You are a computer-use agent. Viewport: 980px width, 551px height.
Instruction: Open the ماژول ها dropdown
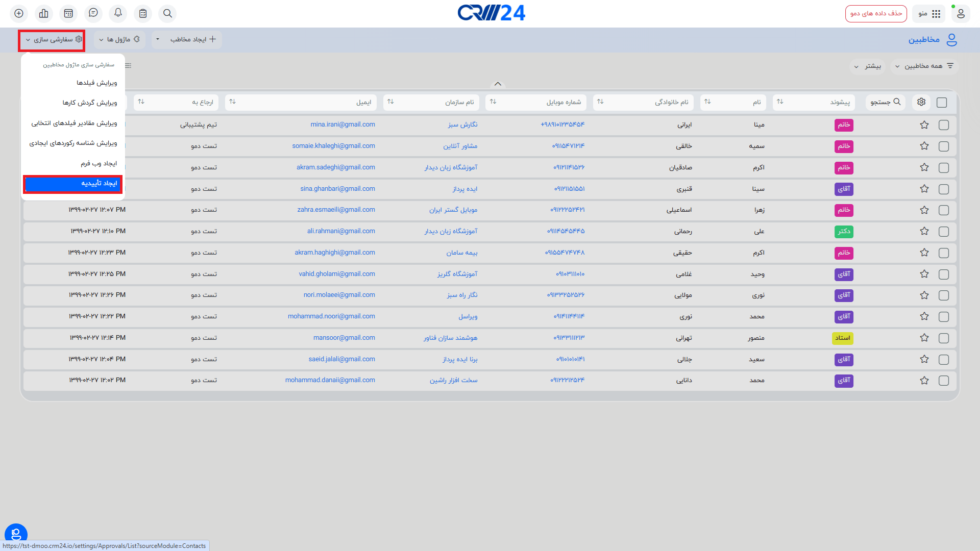tap(119, 39)
